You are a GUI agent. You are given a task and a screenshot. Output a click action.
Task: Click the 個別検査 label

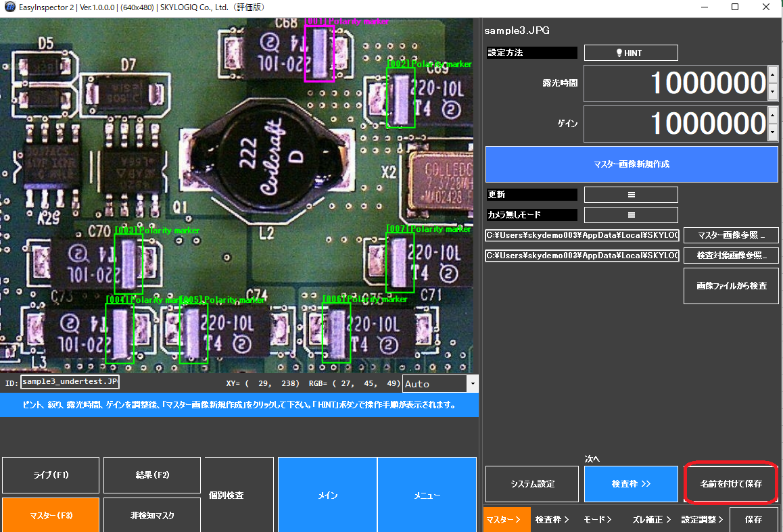coord(227,495)
